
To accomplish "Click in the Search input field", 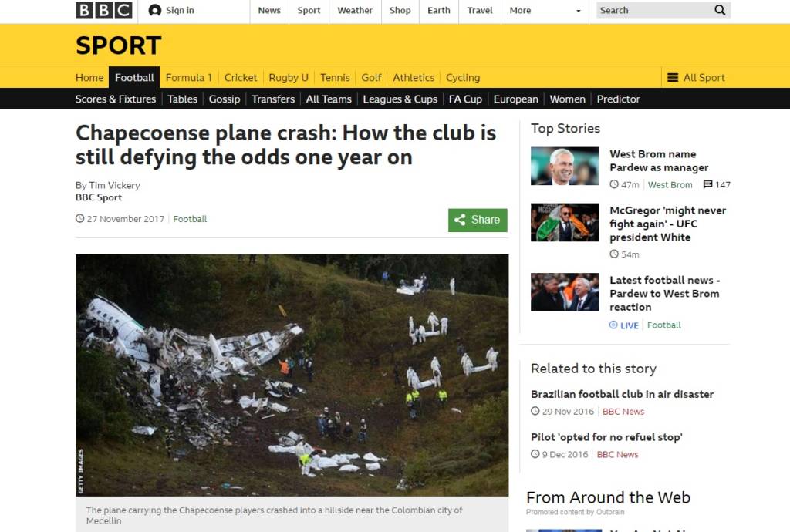I will coord(654,10).
